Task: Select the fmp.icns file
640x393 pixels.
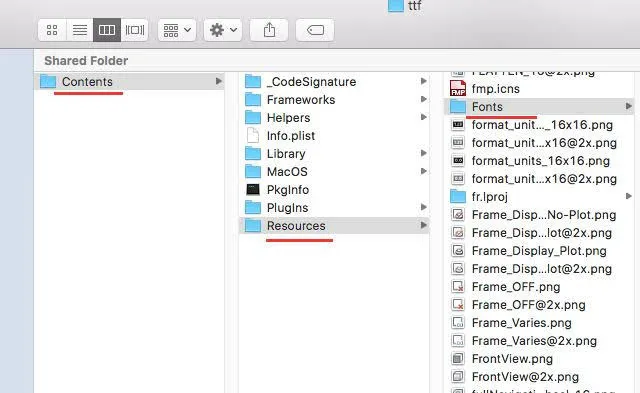Action: tap(539, 89)
